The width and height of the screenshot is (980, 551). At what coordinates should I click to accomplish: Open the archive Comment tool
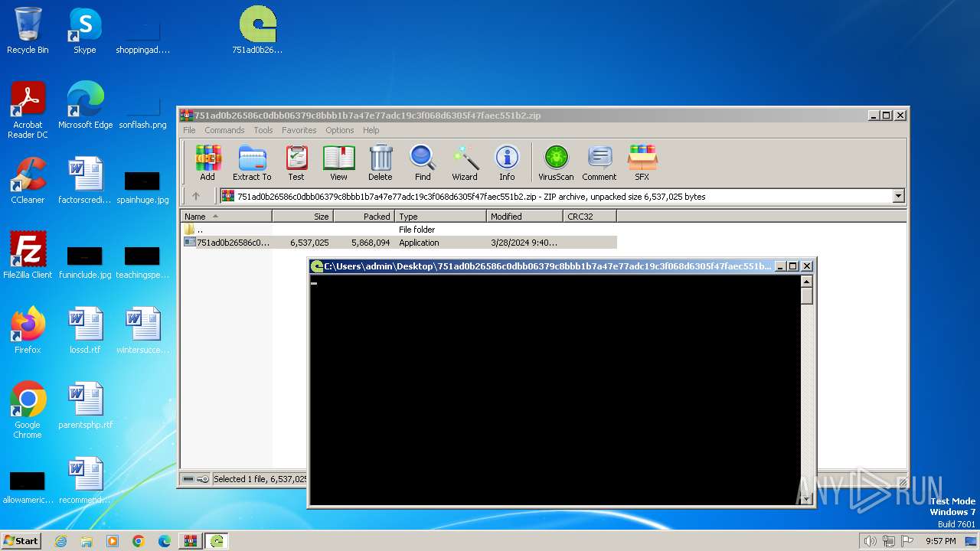tap(599, 163)
